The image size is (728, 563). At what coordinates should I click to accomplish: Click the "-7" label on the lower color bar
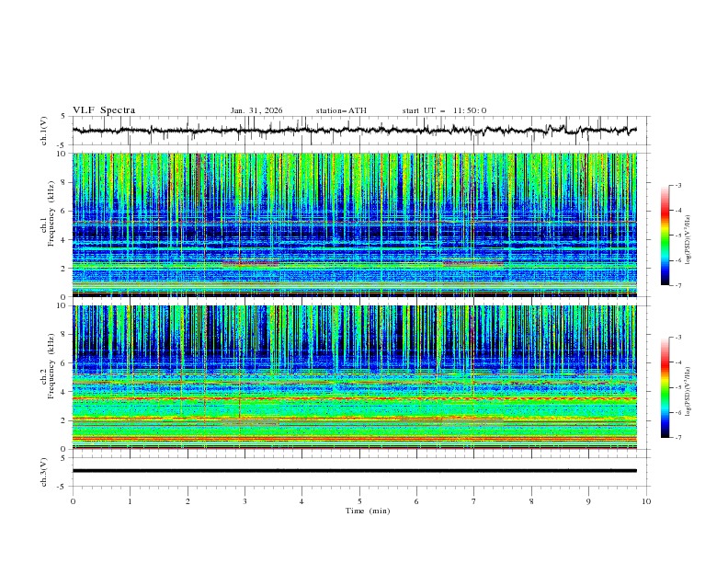click(x=677, y=438)
